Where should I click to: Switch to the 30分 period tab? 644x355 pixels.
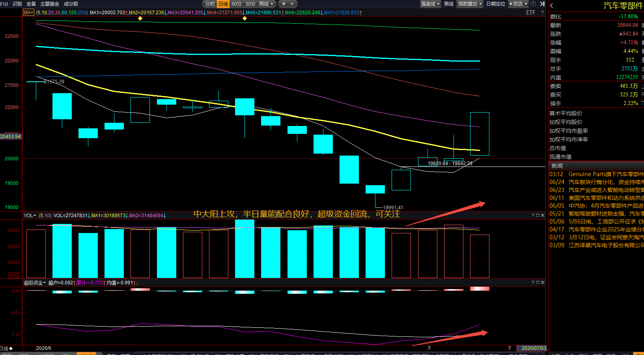coord(250,4)
